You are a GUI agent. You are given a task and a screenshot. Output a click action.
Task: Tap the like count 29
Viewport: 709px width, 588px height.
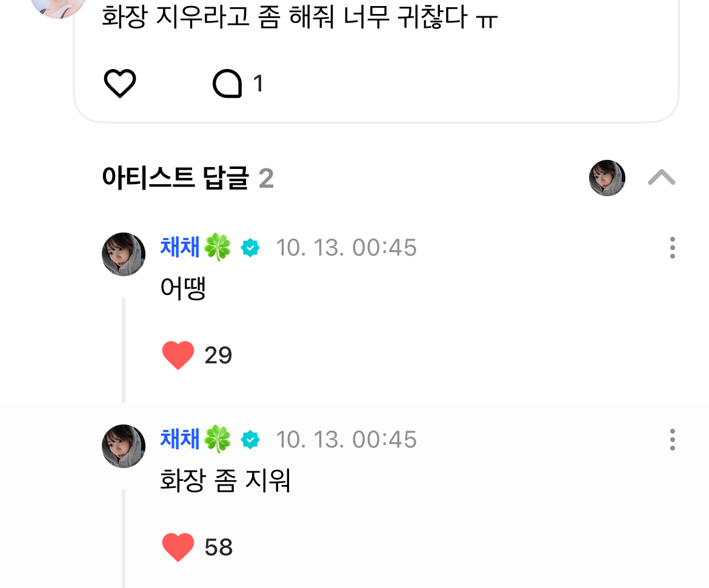tap(218, 355)
